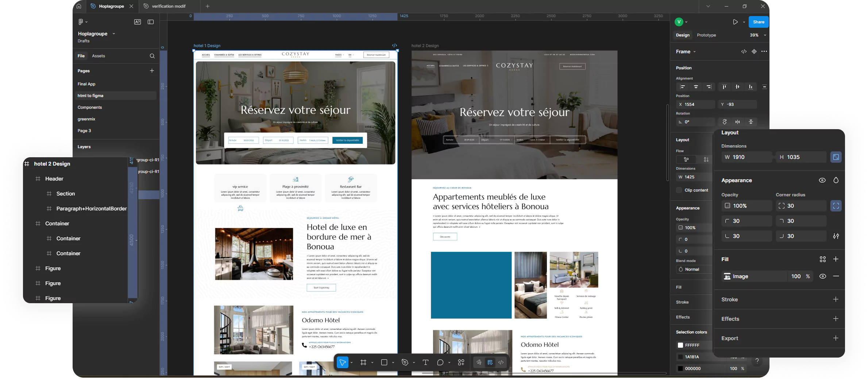Toggle Clip content checkbox

coord(679,190)
